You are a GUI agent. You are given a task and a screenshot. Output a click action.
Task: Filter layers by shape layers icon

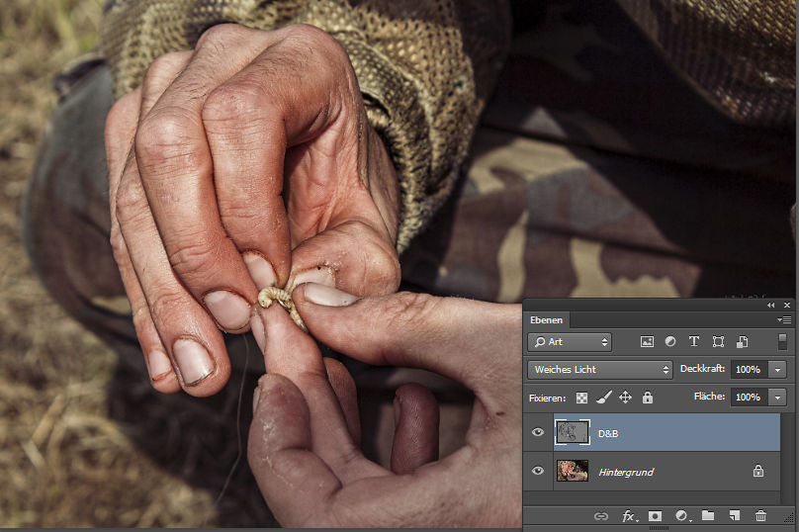pos(718,342)
